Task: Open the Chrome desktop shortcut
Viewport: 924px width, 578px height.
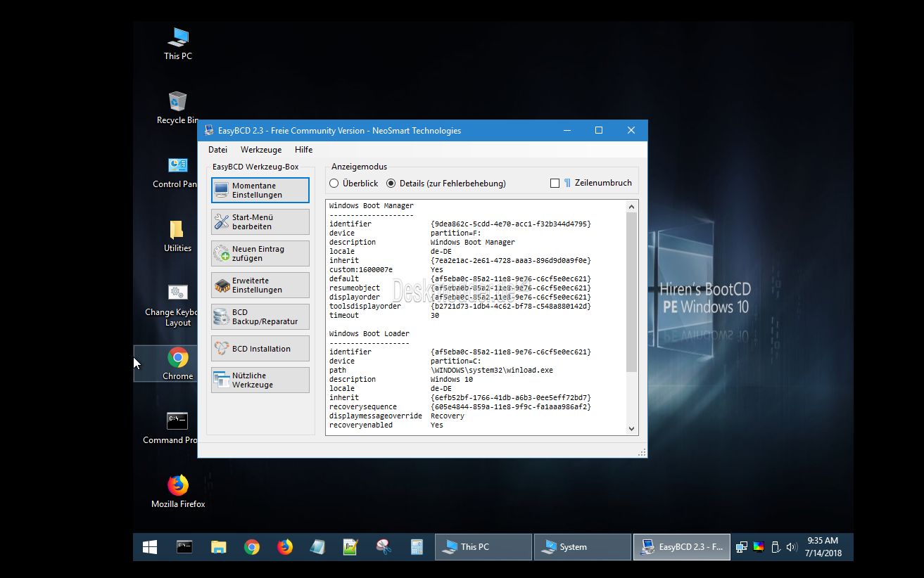Action: click(x=177, y=359)
